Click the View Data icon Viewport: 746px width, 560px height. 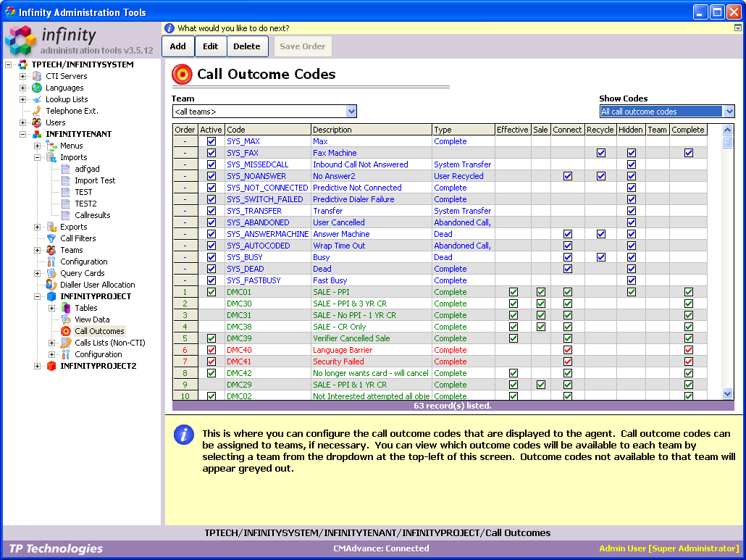[x=66, y=319]
